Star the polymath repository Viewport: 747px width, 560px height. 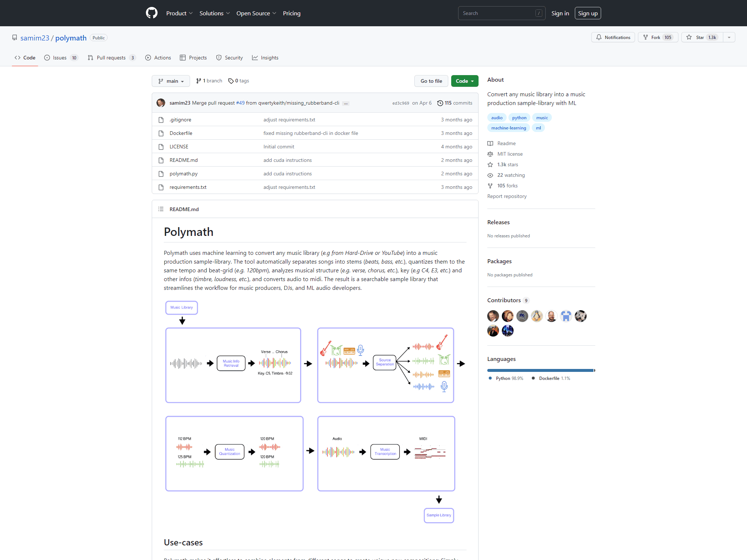tap(702, 37)
